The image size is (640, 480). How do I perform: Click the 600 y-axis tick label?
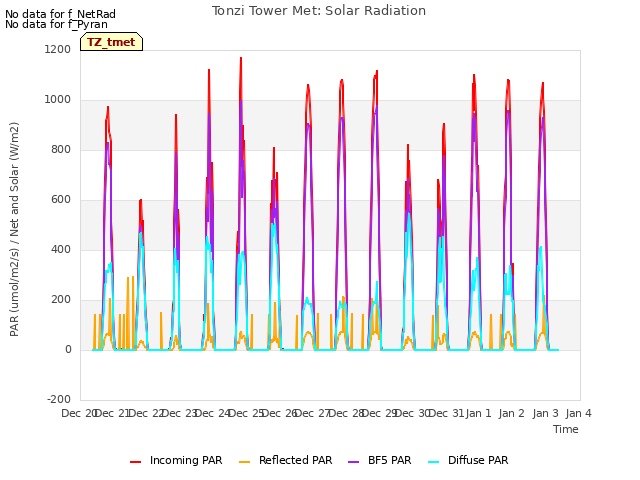(61, 200)
